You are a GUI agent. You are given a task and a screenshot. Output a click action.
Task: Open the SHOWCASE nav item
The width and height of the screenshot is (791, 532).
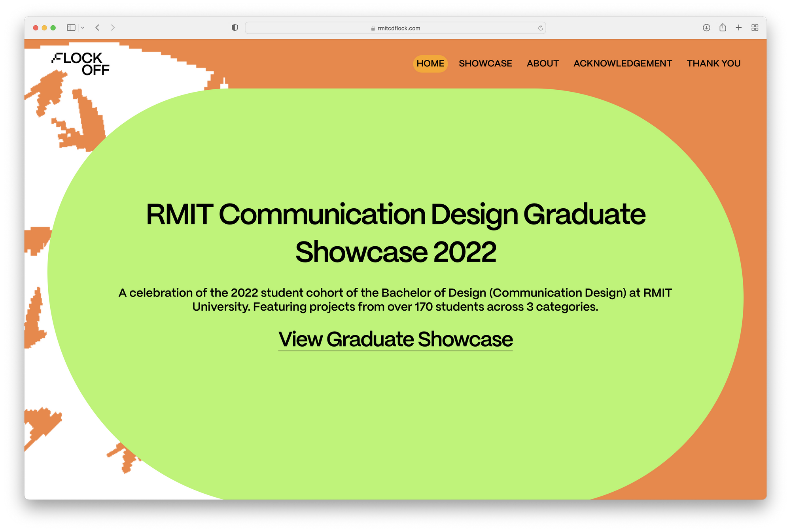(x=485, y=64)
